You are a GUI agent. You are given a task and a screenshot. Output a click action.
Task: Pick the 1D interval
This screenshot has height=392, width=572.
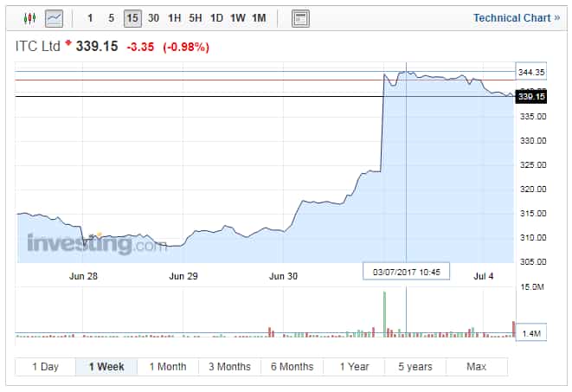tap(216, 18)
